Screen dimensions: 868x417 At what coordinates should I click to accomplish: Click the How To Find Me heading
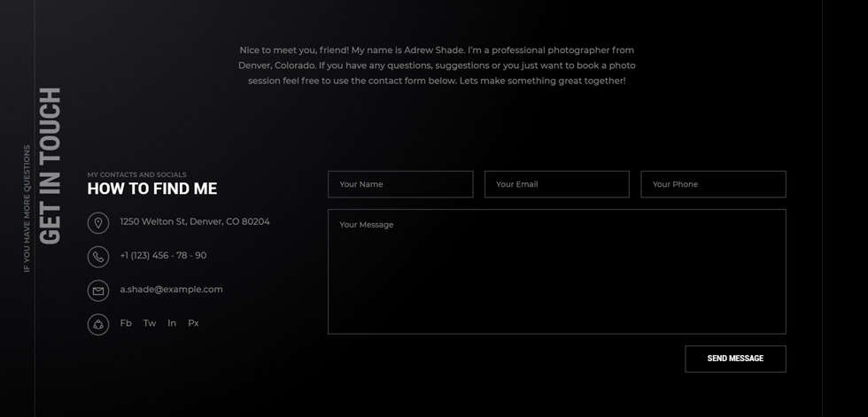click(152, 189)
